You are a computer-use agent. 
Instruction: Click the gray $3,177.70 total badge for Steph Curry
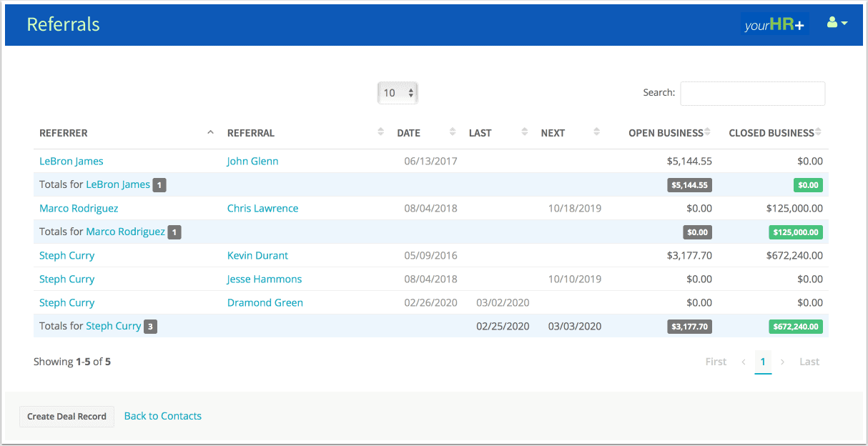690,327
